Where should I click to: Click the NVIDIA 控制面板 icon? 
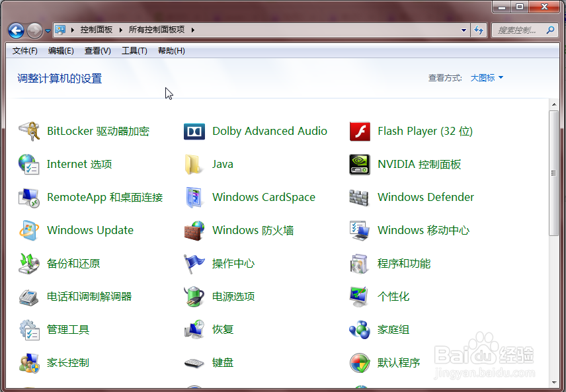pos(360,165)
